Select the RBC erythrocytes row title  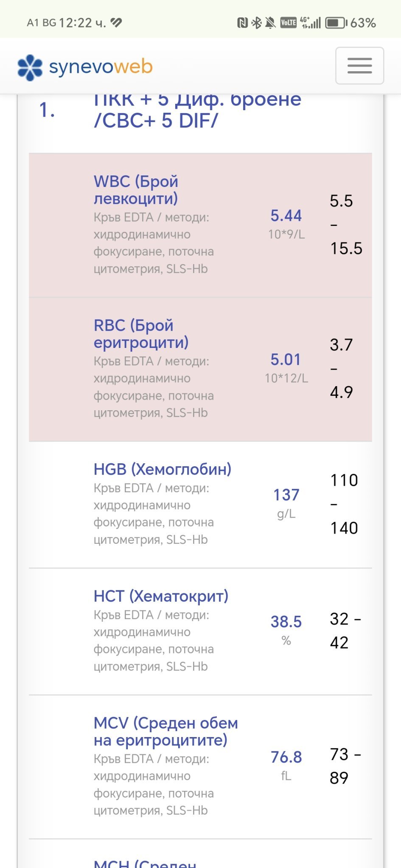click(x=141, y=334)
